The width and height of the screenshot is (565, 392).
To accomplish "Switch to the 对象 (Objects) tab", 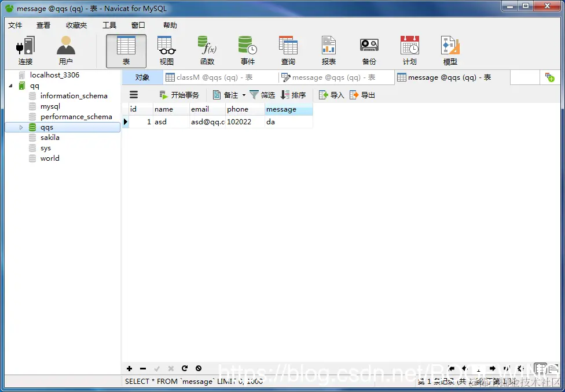I will (142, 77).
